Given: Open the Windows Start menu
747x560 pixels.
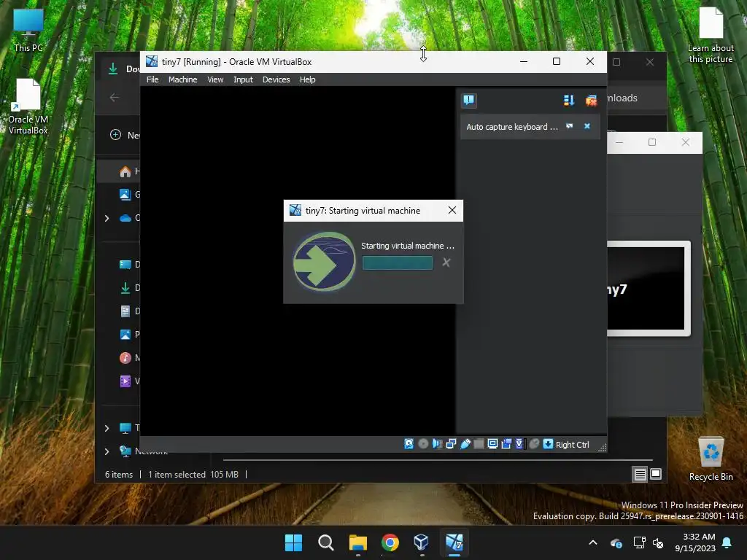Looking at the screenshot, I should pyautogui.click(x=293, y=542).
